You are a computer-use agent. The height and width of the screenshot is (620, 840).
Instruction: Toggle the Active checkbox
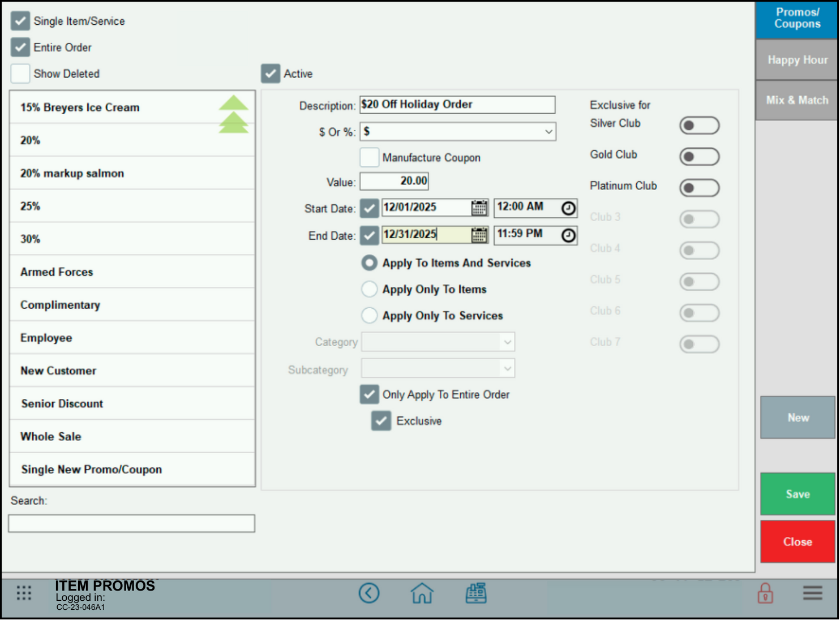[x=271, y=74]
